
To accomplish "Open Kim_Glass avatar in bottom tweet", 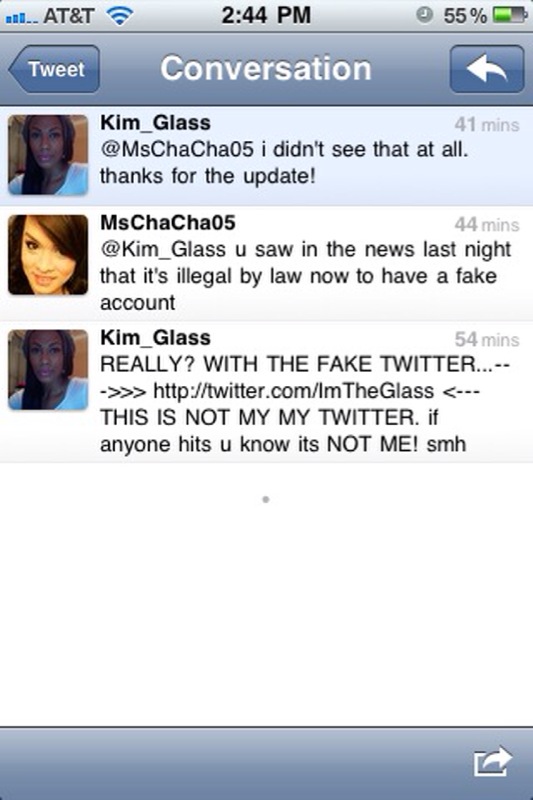I will (48, 370).
